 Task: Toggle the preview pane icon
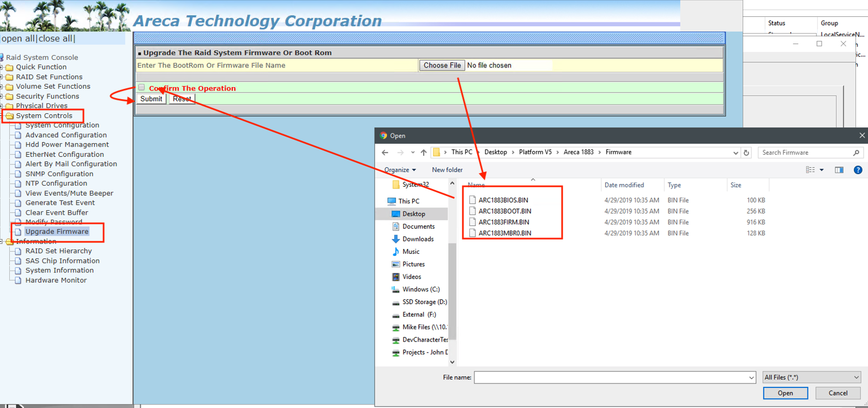pyautogui.click(x=839, y=170)
